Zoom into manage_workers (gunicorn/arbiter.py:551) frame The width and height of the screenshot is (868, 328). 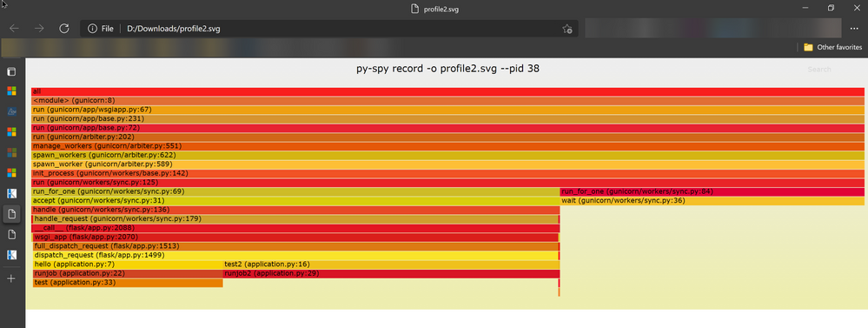click(x=447, y=146)
